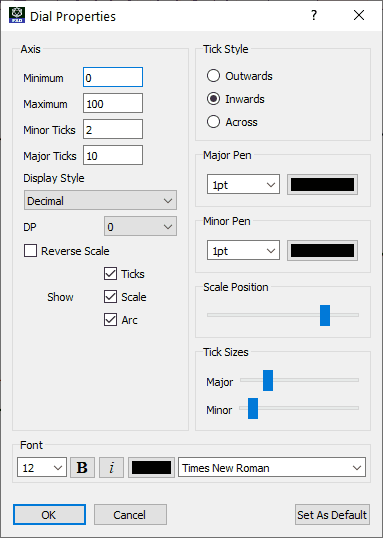Click the question mark help button
Image resolution: width=383 pixels, height=538 pixels.
tap(314, 15)
